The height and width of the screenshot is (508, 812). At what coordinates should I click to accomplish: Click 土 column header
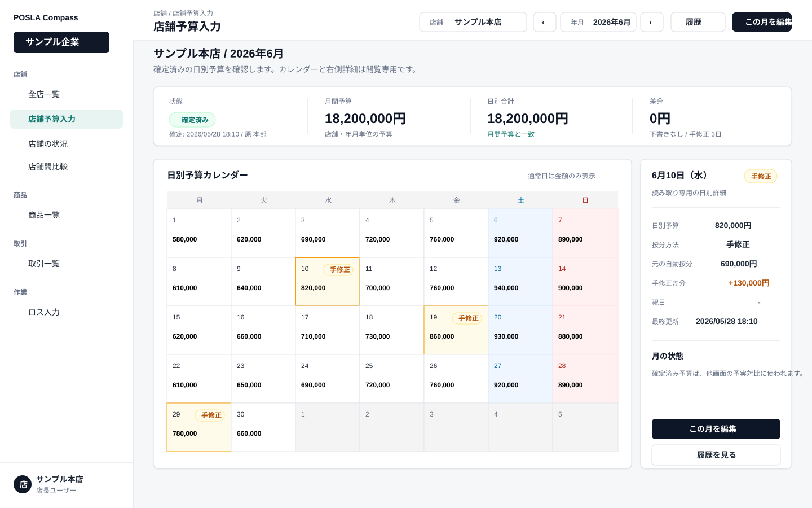521,200
